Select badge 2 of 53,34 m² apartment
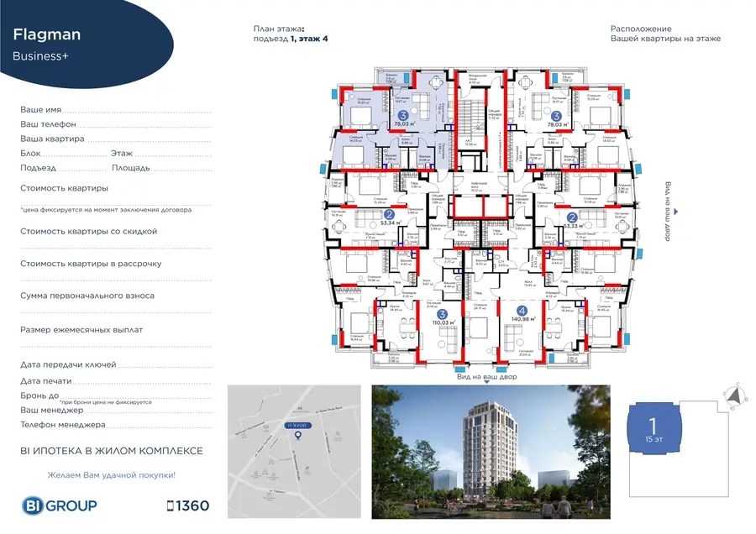This screenshot has height=534, width=756. click(x=389, y=214)
